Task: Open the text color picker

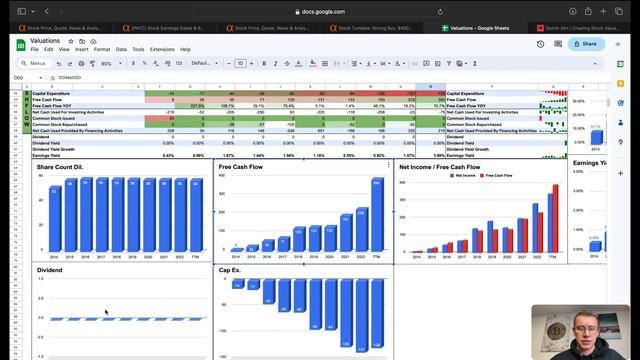Action: point(298,64)
